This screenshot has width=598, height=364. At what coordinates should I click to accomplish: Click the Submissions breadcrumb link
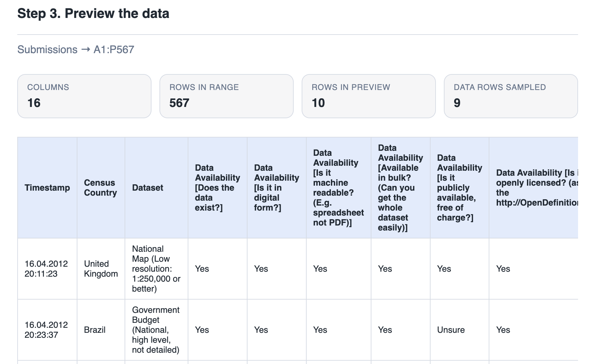pyautogui.click(x=47, y=49)
